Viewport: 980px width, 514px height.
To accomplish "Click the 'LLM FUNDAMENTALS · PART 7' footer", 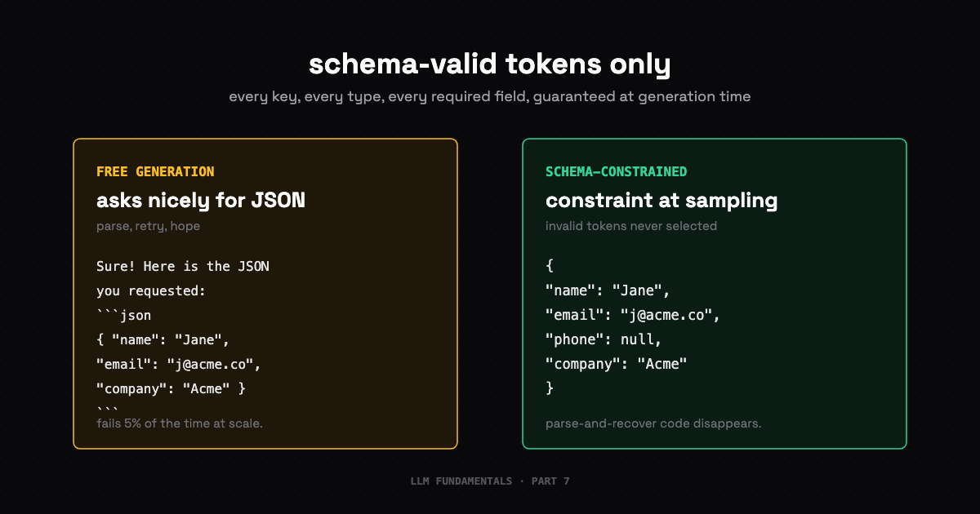I will 490,481.
